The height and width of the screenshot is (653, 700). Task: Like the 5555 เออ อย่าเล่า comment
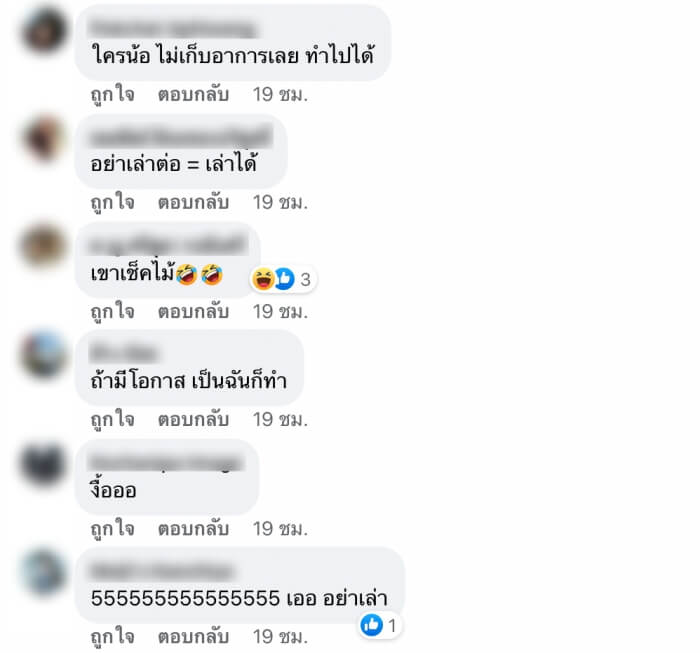pos(112,636)
